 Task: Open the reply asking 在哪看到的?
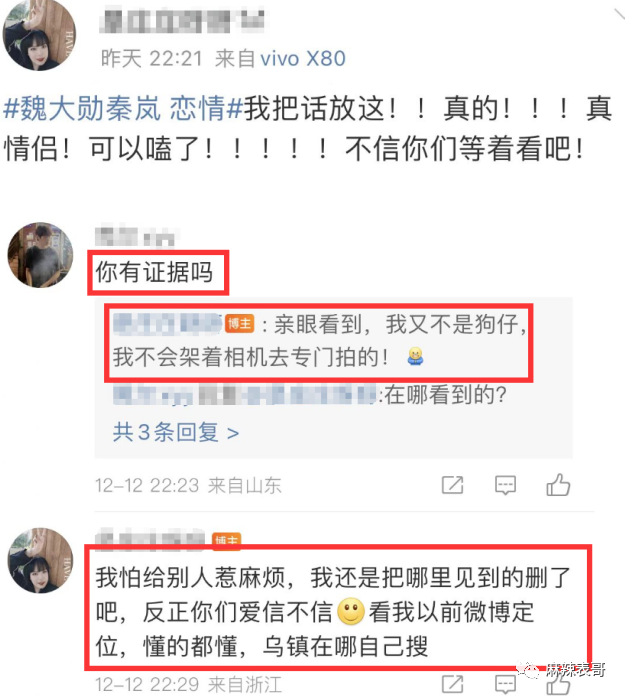tap(309, 395)
